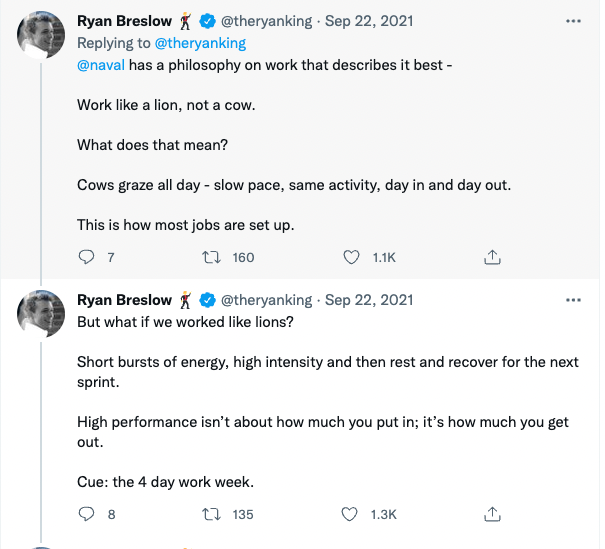
Task: Reply to the 4 day work week tweet
Action: (86, 514)
